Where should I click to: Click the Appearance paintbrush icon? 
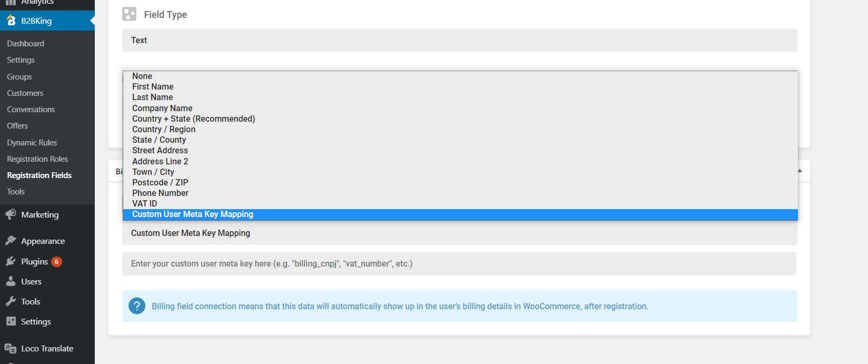point(11,241)
